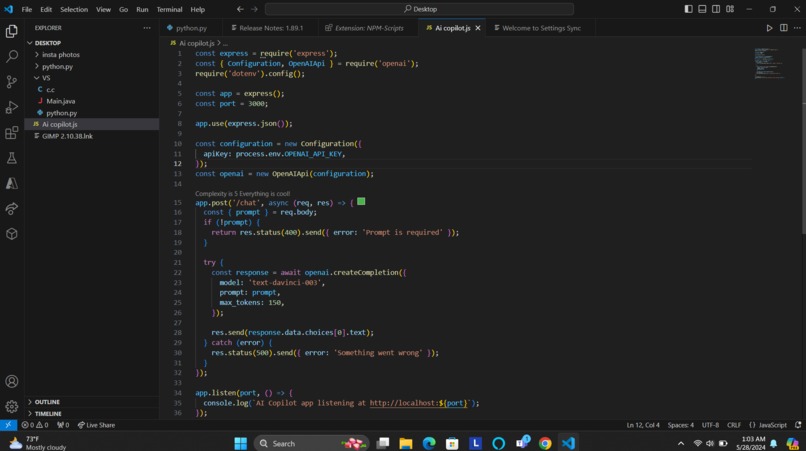Switch to Release Notes: 1.89.1 tab
Screen dimensions: 806x451
pos(271,28)
